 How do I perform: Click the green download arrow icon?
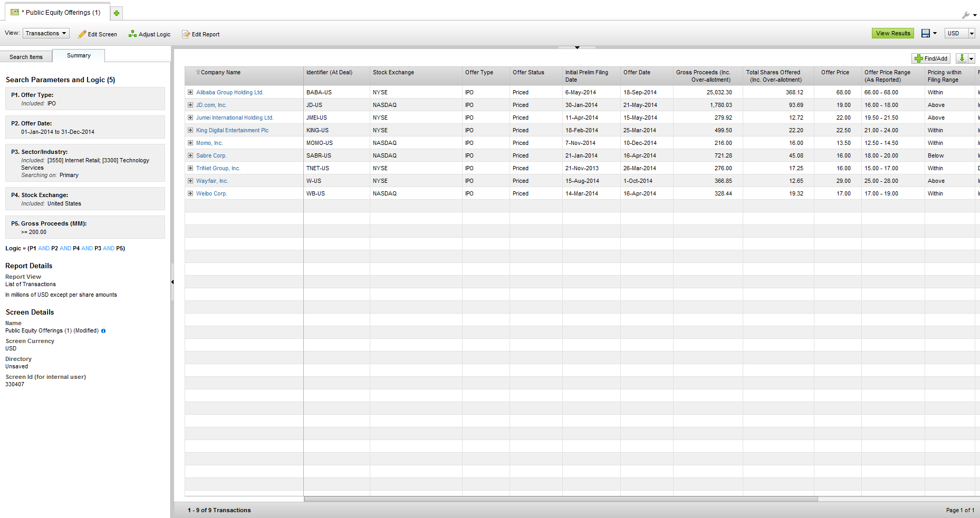[x=962, y=58]
